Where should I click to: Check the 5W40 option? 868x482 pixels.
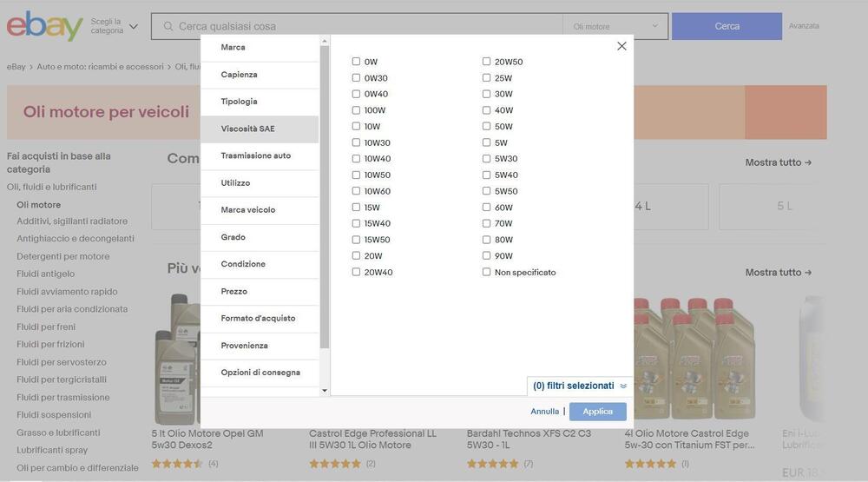pyautogui.click(x=486, y=175)
